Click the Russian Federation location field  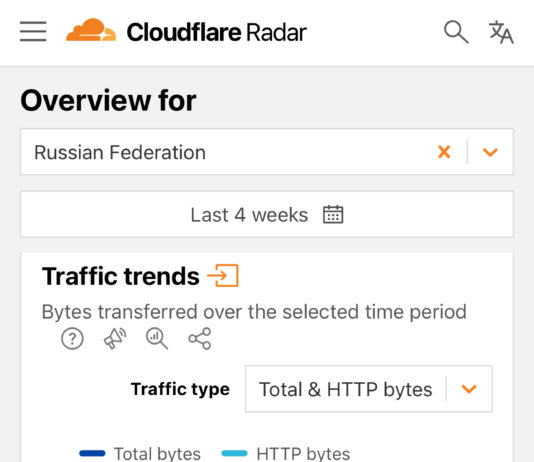pyautogui.click(x=267, y=152)
